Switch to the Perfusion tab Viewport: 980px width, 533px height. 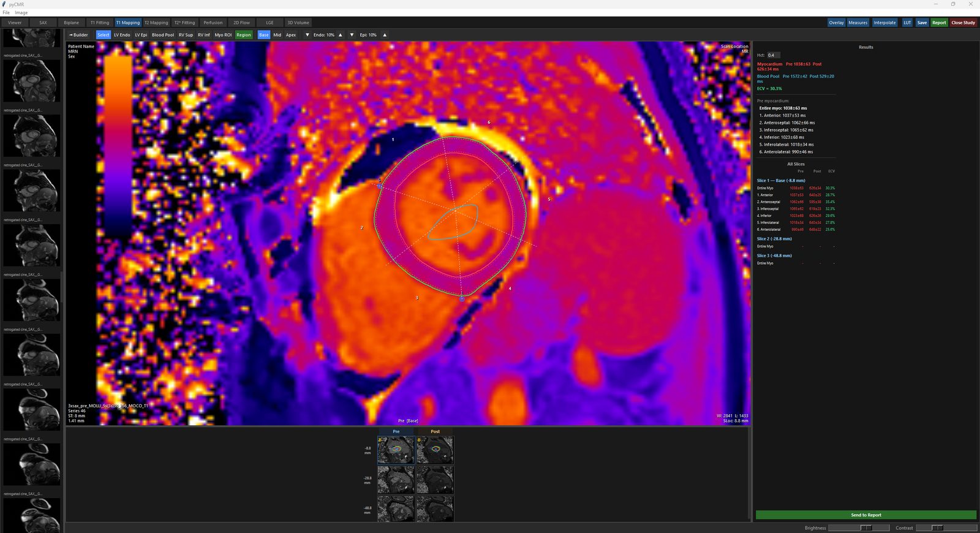tap(213, 23)
